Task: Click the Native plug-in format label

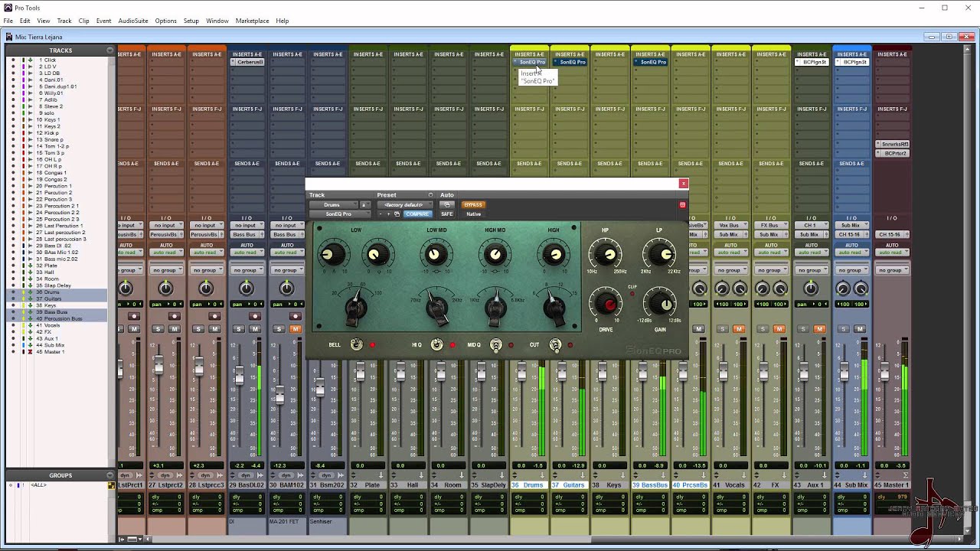Action: 473,214
